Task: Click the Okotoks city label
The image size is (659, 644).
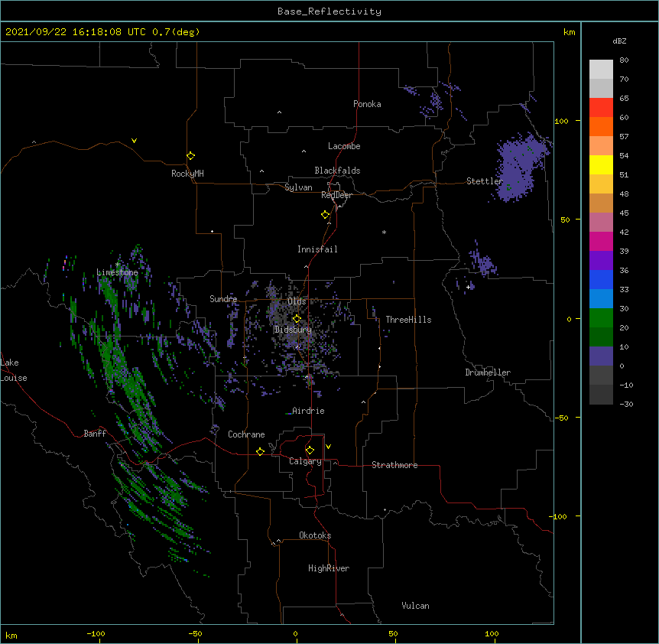Action: 315,535
